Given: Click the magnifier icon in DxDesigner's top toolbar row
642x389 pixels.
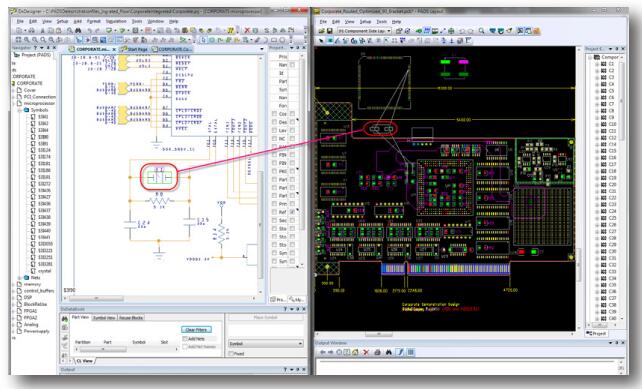Looking at the screenshot, I should point(70,30).
